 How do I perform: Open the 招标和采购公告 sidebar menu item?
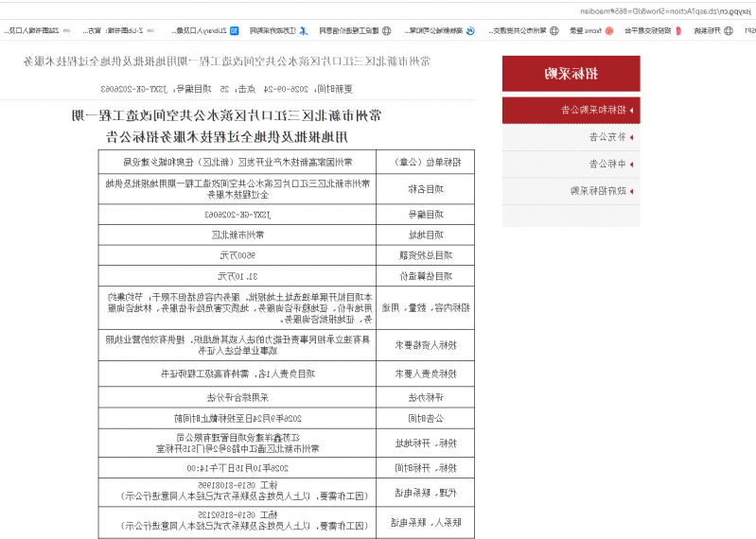point(571,111)
